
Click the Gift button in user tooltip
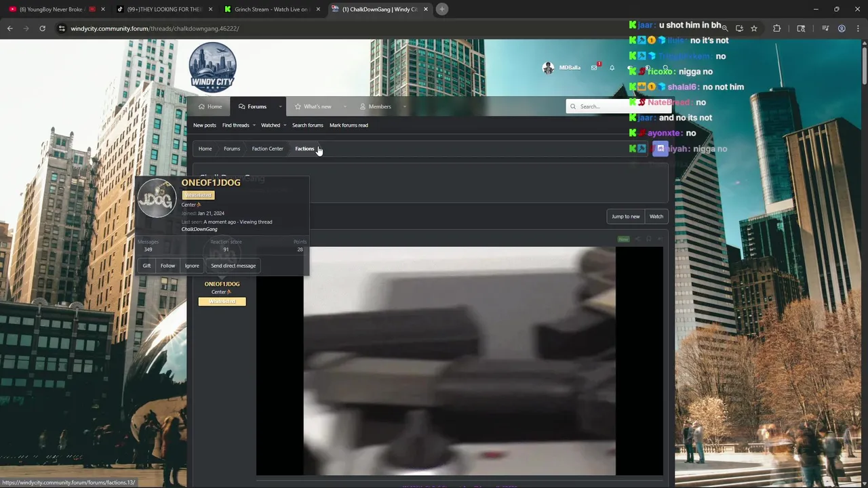(146, 266)
